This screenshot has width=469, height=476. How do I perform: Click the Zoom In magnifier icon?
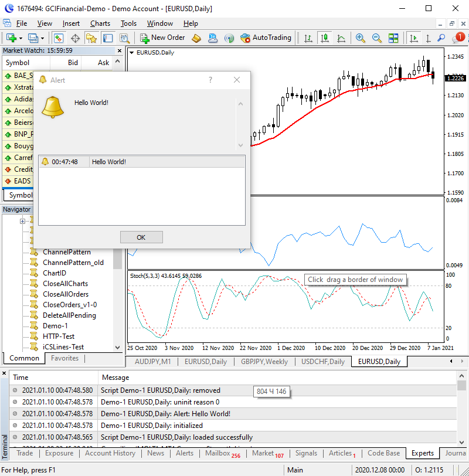coord(360,38)
